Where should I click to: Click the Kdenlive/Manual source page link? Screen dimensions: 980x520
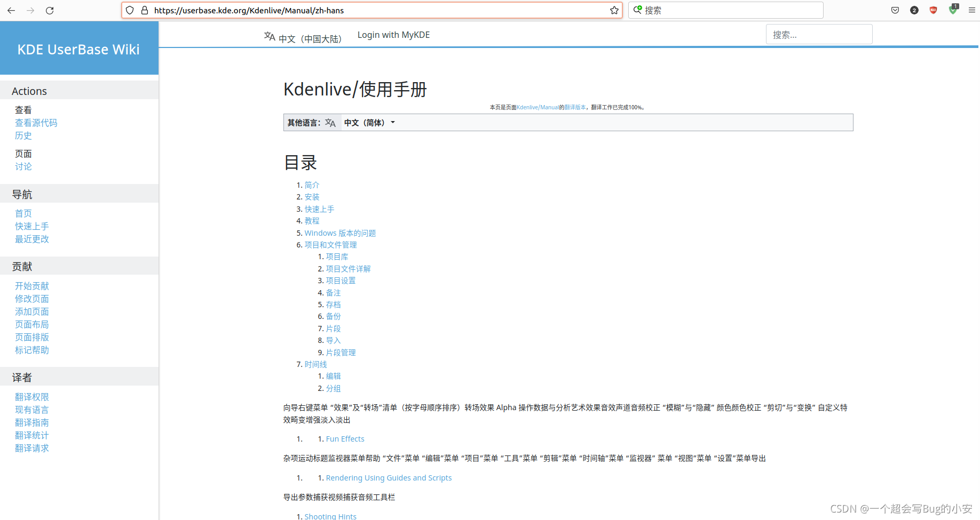[538, 107]
